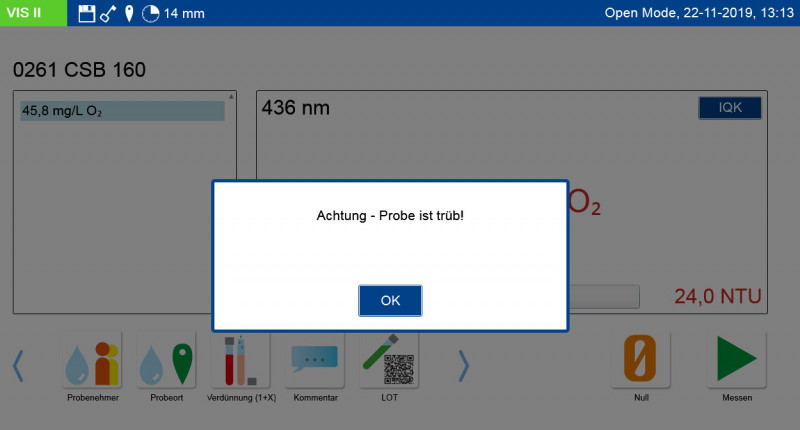Viewport: 800px width, 430px height.
Task: Open the Verdünnung (1+X) dilution icon
Action: pos(241,360)
